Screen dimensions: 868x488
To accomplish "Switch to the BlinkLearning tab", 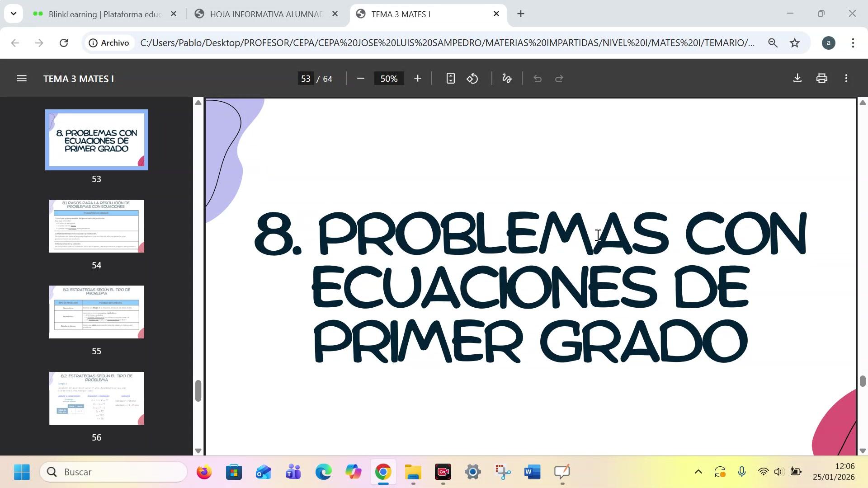I will (104, 14).
